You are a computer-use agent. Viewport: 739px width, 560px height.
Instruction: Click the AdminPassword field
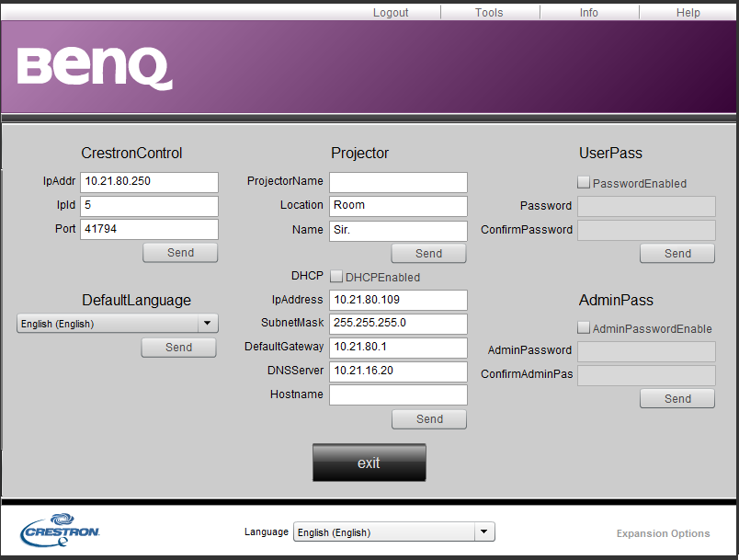647,351
